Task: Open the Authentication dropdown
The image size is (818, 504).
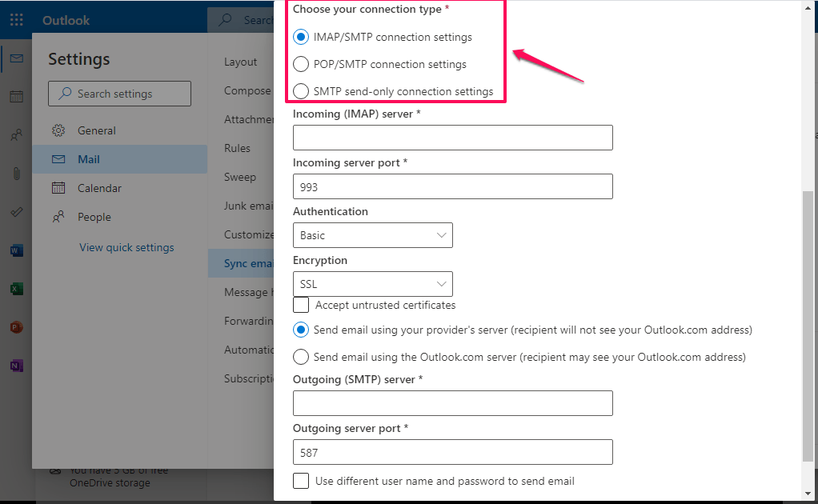Action: point(372,234)
